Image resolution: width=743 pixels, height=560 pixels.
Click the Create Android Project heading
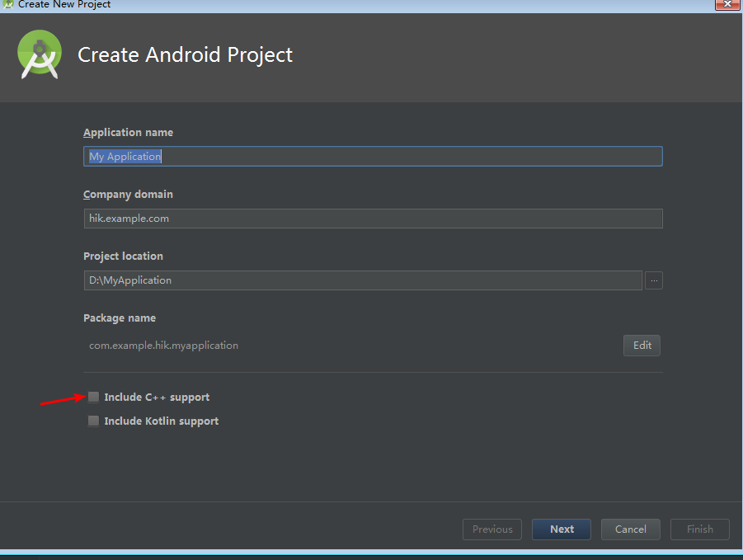[186, 55]
